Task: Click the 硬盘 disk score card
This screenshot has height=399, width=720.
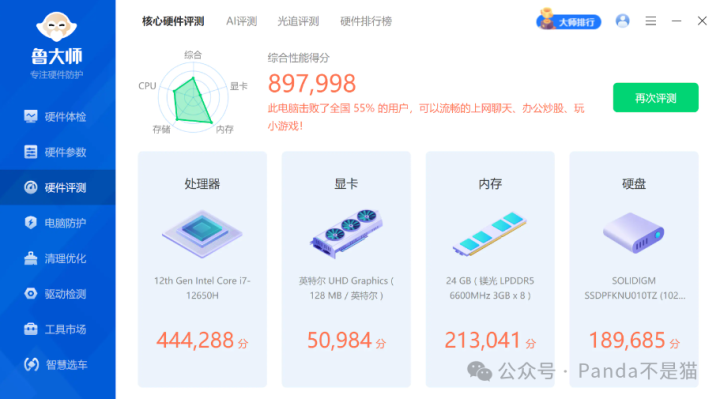Action: (634, 269)
